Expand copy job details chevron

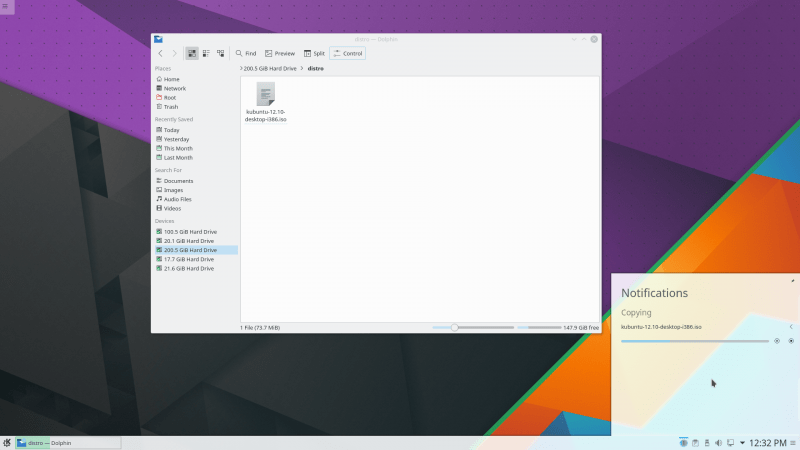click(791, 327)
